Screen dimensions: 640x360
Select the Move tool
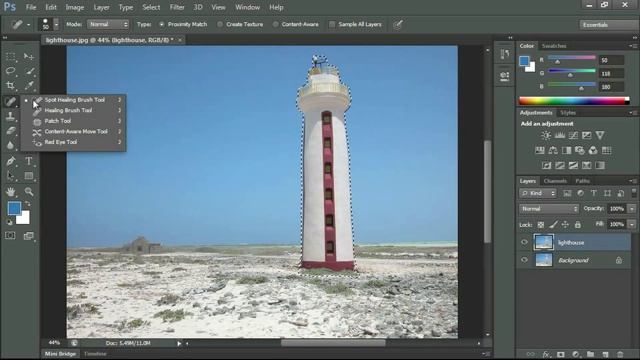pyautogui.click(x=29, y=56)
